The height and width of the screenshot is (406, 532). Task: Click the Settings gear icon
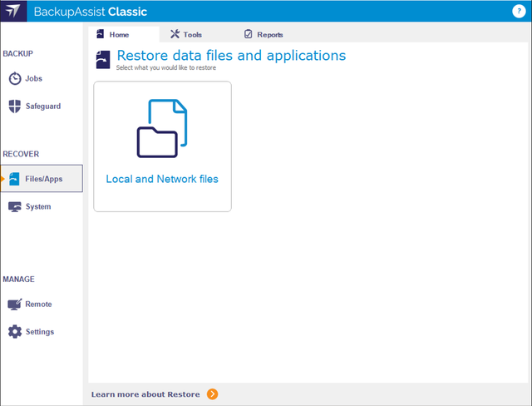pos(15,332)
